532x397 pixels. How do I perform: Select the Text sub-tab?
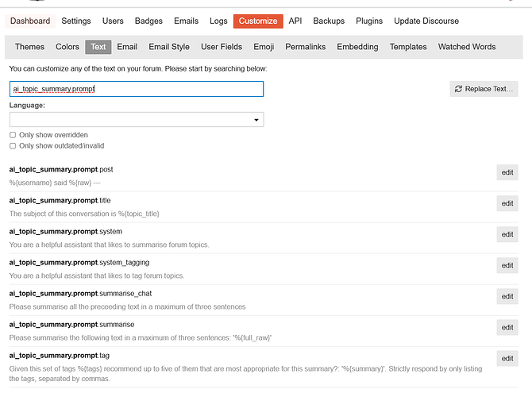tap(98, 47)
